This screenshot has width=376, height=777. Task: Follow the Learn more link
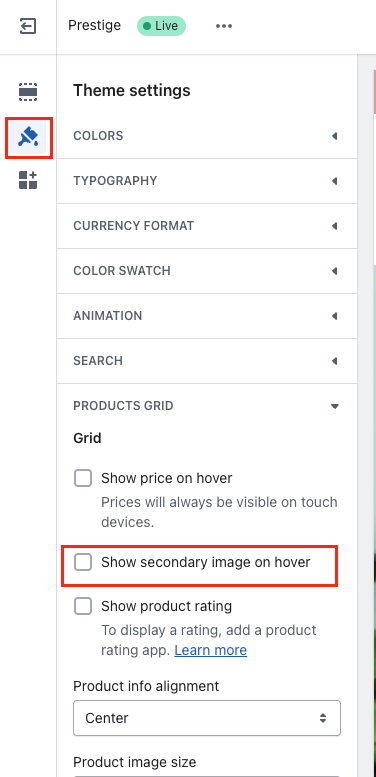pos(211,650)
